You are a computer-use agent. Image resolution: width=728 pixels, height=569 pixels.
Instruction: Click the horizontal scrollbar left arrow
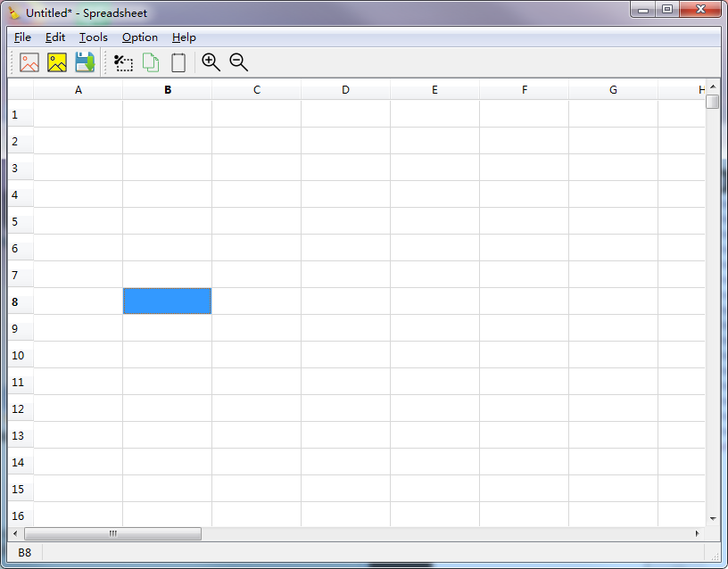15,533
